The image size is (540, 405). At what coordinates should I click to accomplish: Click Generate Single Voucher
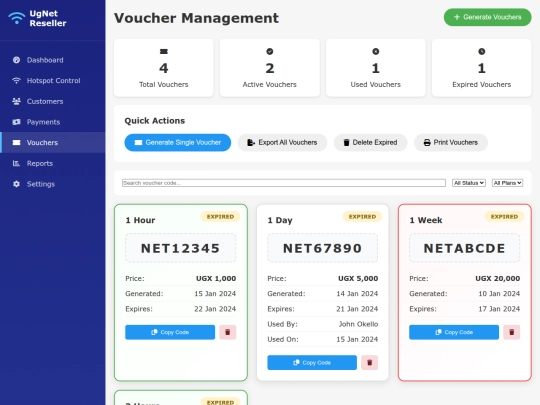pyautogui.click(x=178, y=143)
